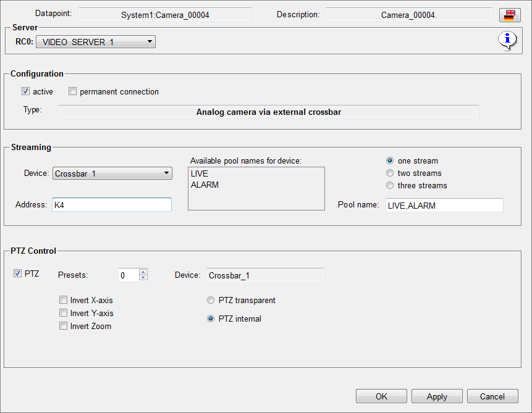Enable the permanent connection checkbox
The image size is (532, 413).
click(73, 91)
